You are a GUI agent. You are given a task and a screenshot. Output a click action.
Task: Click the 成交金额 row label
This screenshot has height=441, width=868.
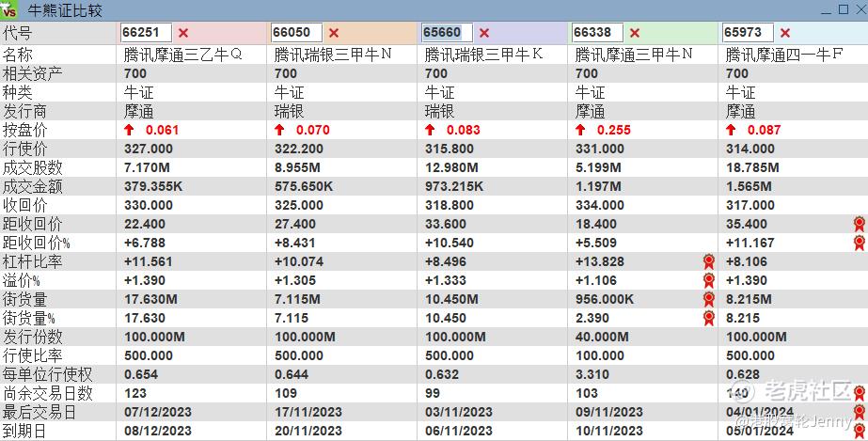33,186
